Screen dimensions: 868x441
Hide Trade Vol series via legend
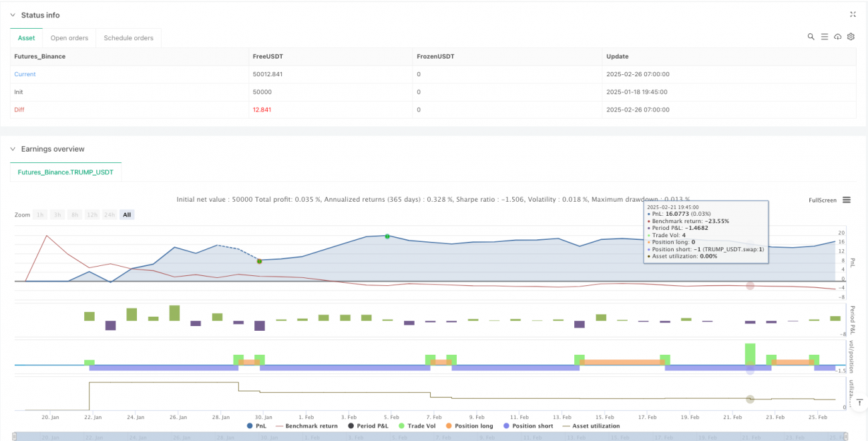pyautogui.click(x=420, y=426)
